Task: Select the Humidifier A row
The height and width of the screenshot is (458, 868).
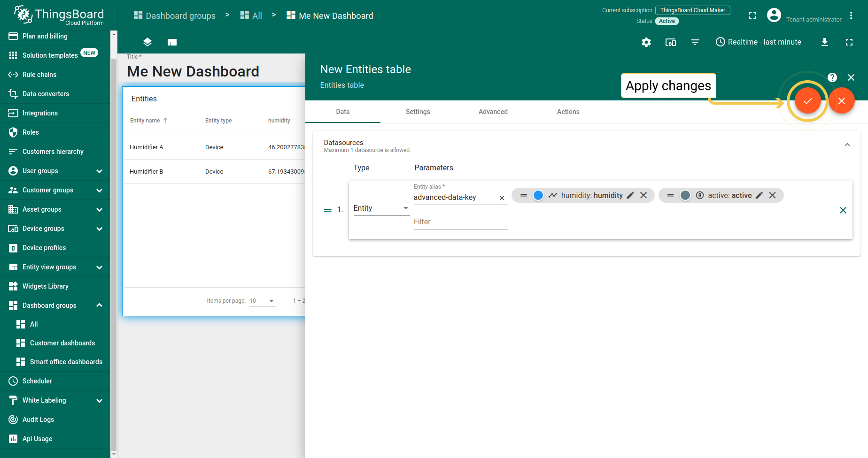Action: (214, 147)
